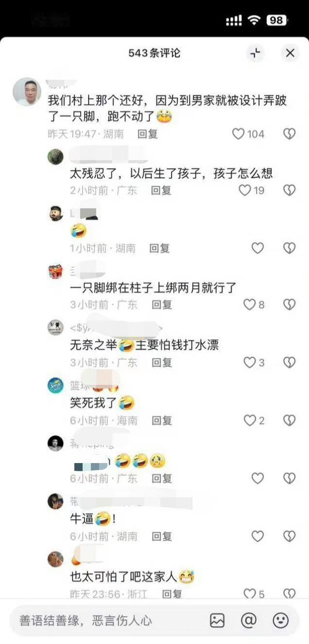
Task: Reply to the 太残忍了 comment
Action: click(x=161, y=190)
